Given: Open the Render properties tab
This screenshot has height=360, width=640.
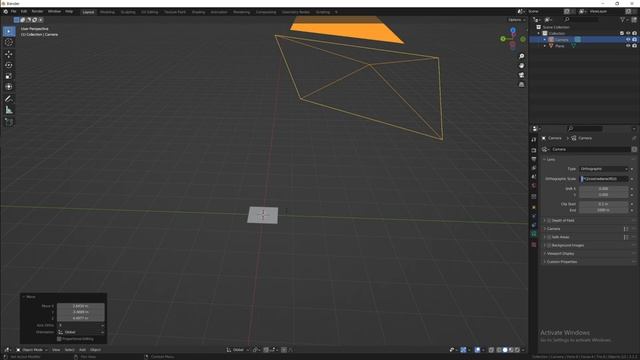Looking at the screenshot, I should (x=534, y=150).
